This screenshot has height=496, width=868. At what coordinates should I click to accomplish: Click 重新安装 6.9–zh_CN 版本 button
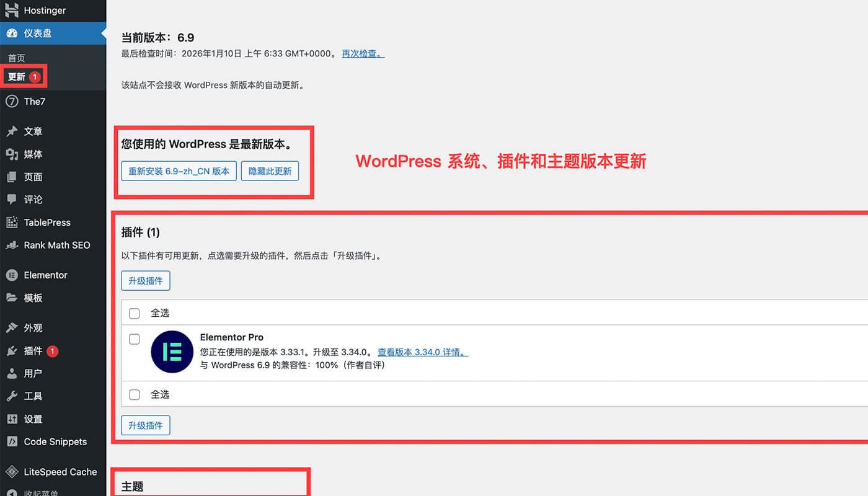(178, 172)
